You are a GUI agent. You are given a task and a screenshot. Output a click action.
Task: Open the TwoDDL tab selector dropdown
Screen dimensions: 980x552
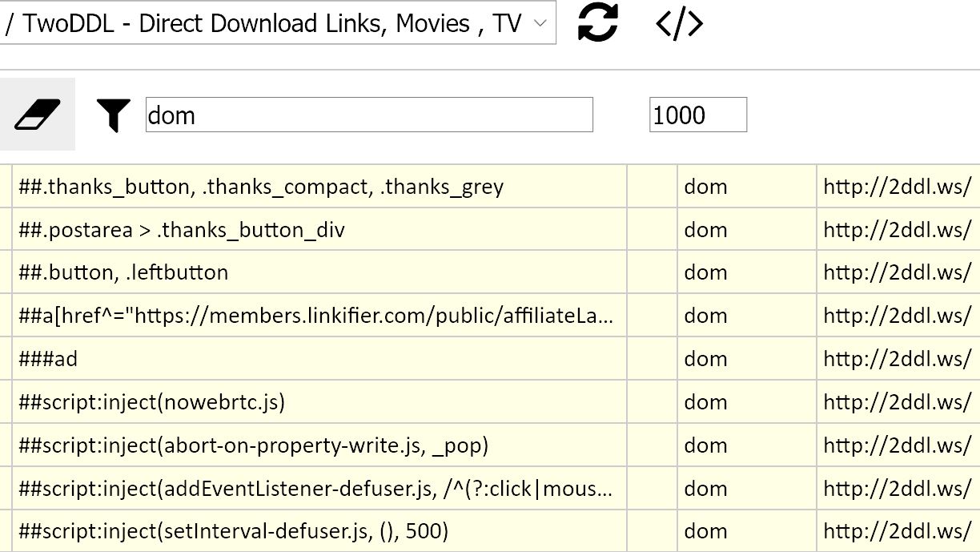click(277, 22)
